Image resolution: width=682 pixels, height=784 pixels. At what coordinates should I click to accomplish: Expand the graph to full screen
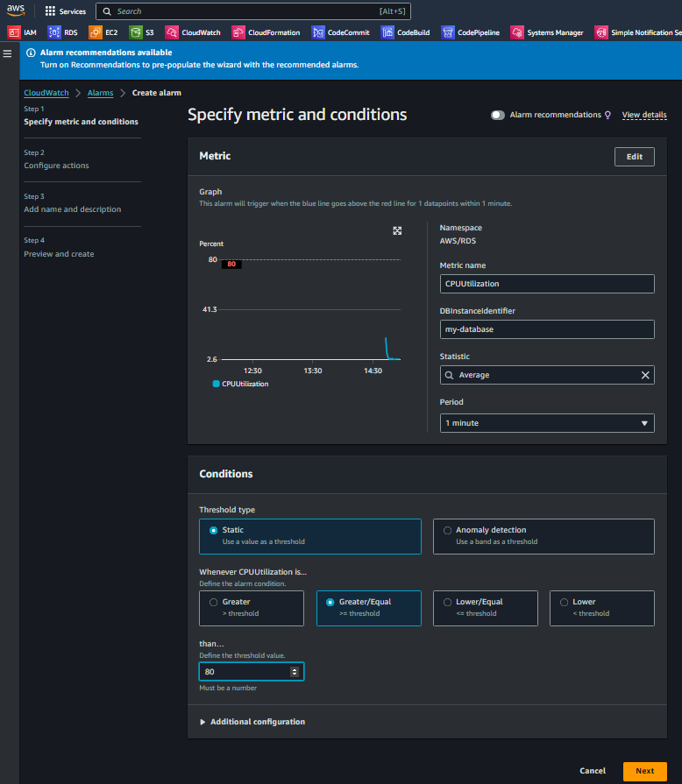(397, 230)
